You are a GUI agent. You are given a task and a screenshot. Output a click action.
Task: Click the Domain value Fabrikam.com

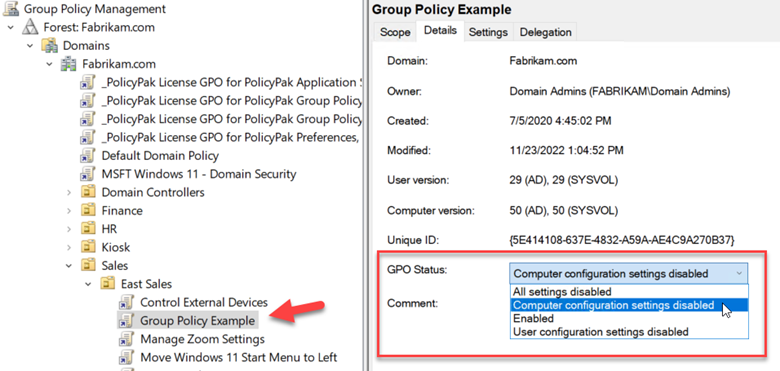543,61
